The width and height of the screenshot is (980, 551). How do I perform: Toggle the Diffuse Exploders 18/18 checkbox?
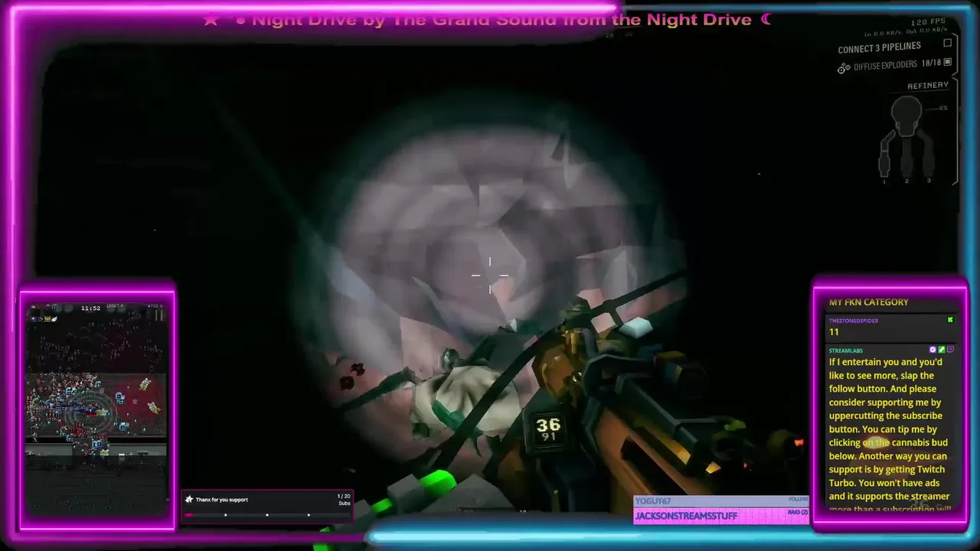tap(947, 63)
